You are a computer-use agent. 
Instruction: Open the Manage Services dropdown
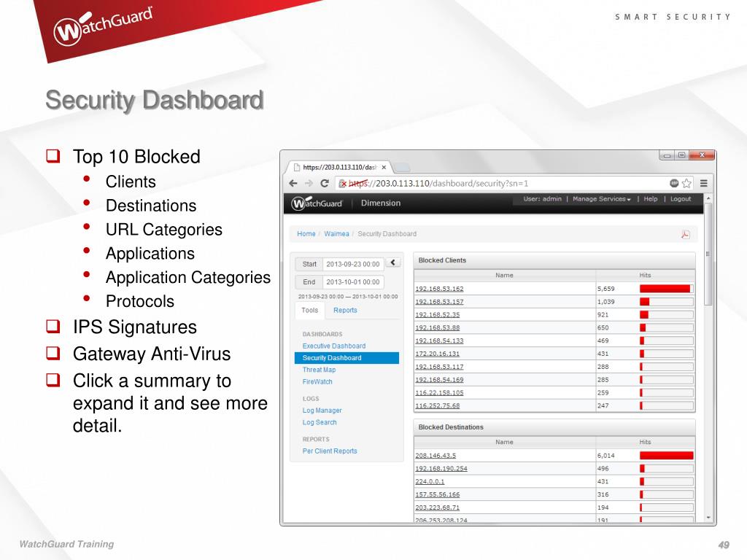click(x=602, y=199)
